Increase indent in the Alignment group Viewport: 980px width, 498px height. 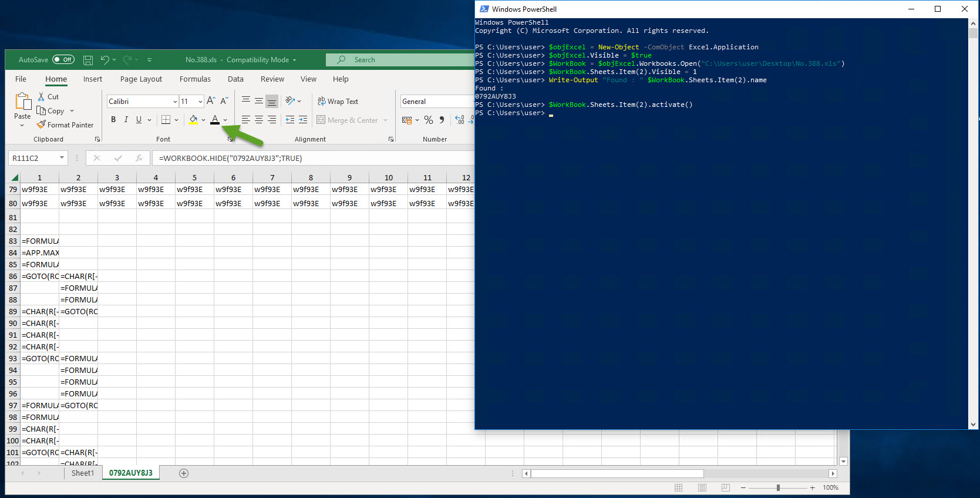303,119
